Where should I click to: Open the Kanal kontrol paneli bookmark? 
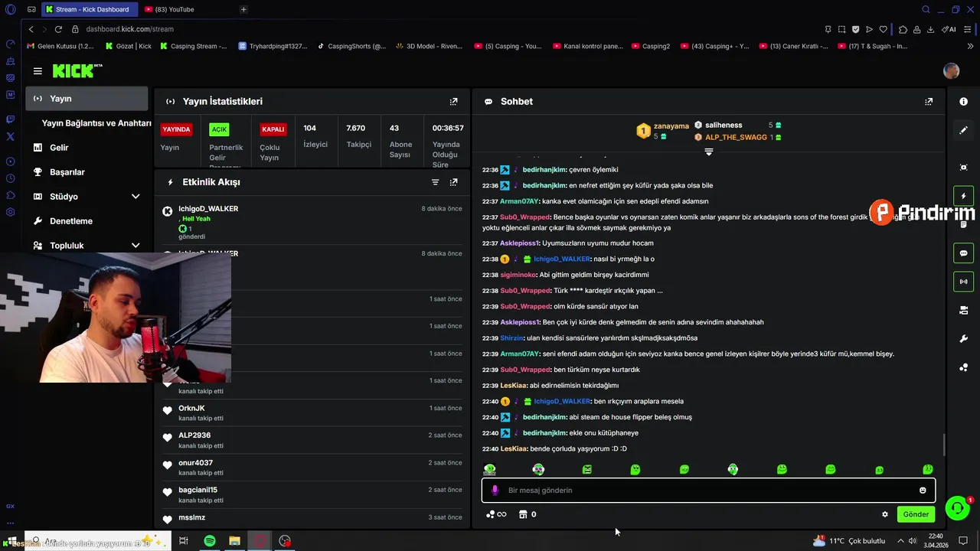coord(587,46)
